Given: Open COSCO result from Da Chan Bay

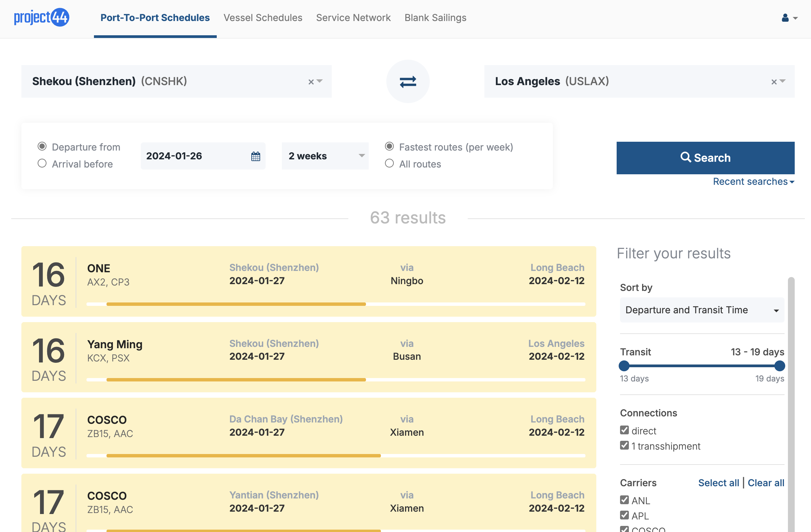Looking at the screenshot, I should 309,433.
